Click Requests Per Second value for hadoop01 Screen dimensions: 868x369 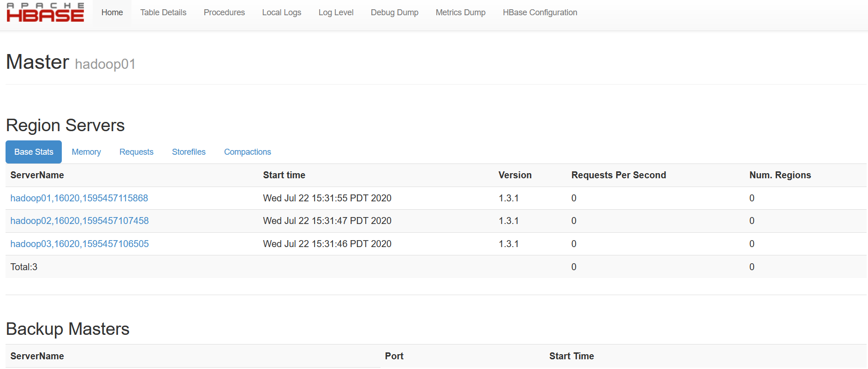[574, 198]
